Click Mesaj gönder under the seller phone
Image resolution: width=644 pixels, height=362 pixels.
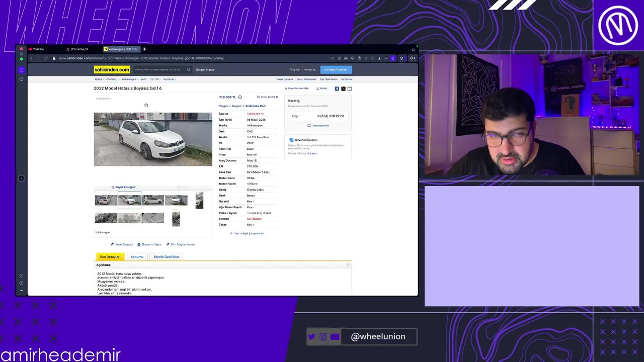[x=318, y=126]
